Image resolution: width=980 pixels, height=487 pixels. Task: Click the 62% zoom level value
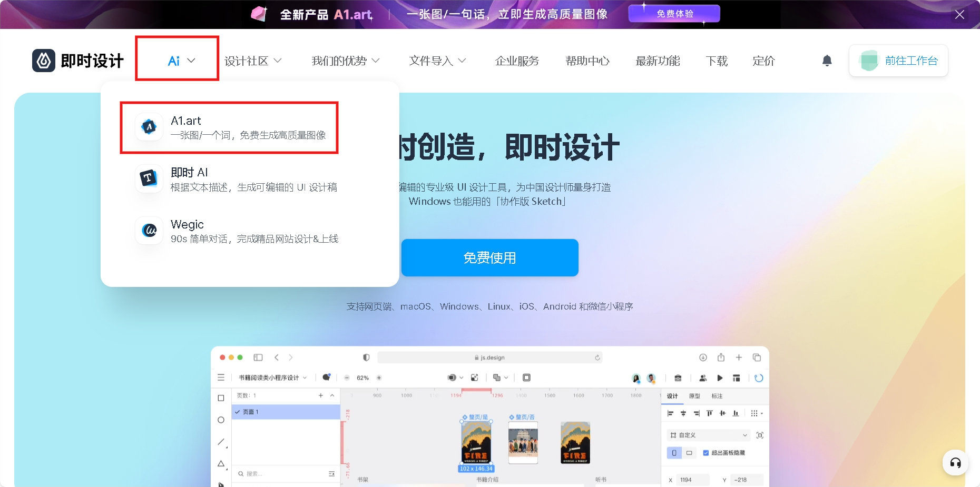[x=362, y=377]
